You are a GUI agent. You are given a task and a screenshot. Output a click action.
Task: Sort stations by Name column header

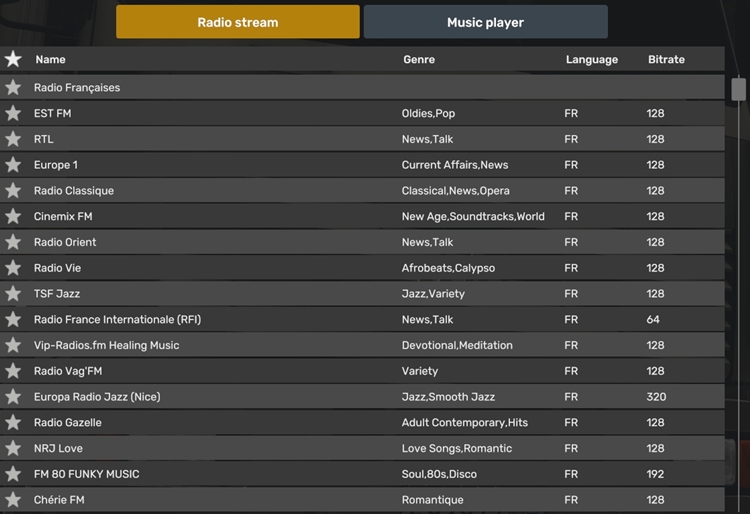coord(50,60)
